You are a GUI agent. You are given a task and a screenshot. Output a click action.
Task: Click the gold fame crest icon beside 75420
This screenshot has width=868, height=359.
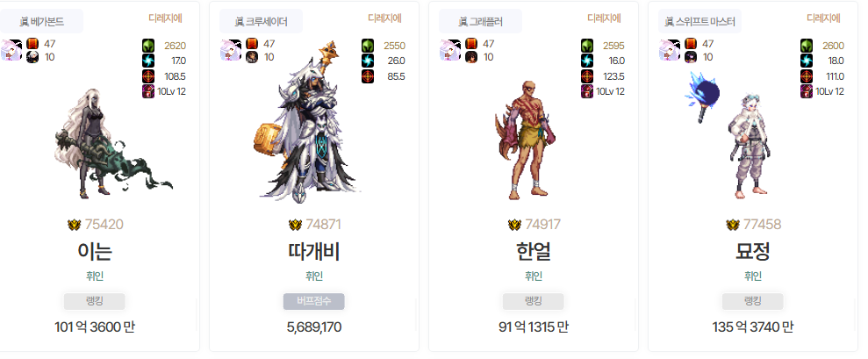(x=75, y=225)
